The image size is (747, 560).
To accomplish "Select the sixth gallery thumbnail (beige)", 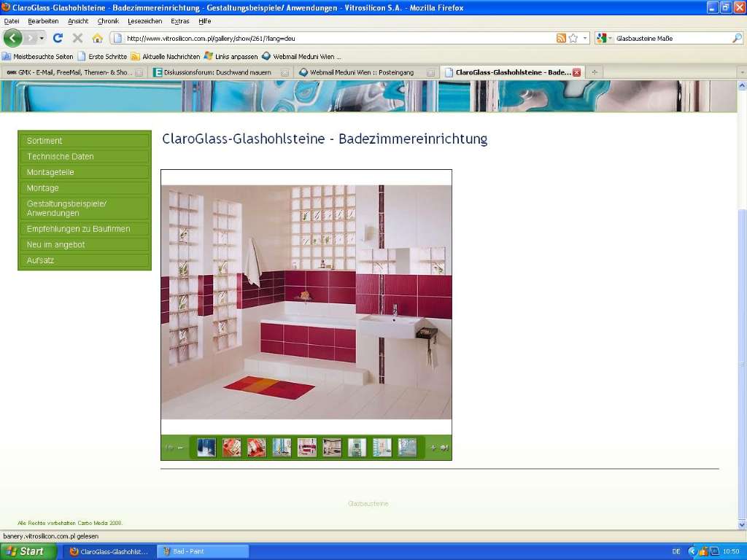I will coord(332,448).
